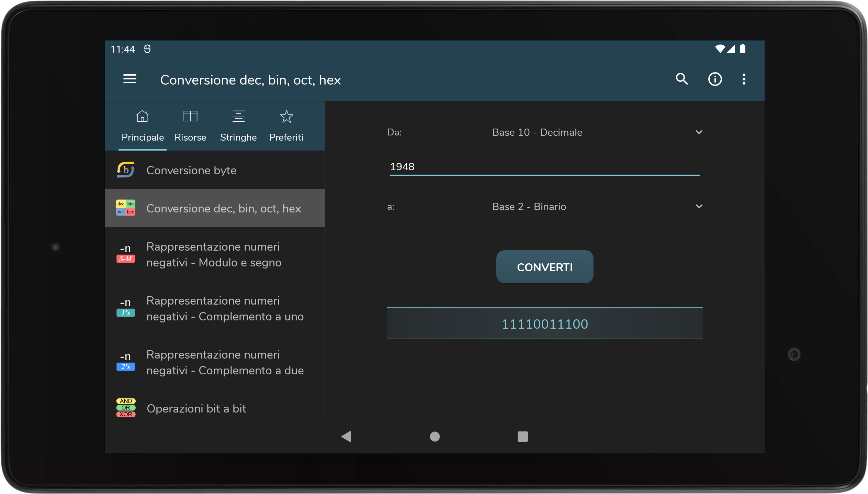Select Conversione dec, bin, oct, hex item
Screen dimensions: 868x494
[215, 208]
